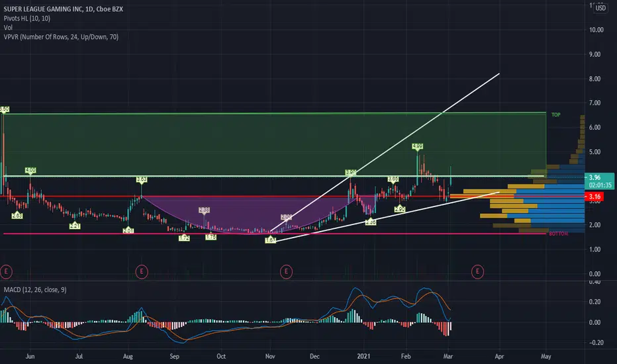Viewport: 617px width, 364px height.
Task: Click the 1.63 pivot low label
Action: click(x=270, y=240)
